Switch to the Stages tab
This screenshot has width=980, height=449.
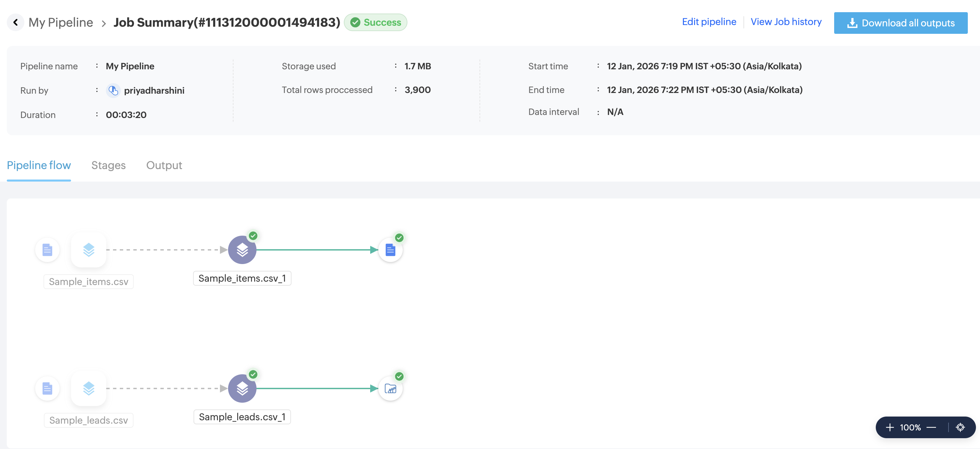(x=108, y=165)
